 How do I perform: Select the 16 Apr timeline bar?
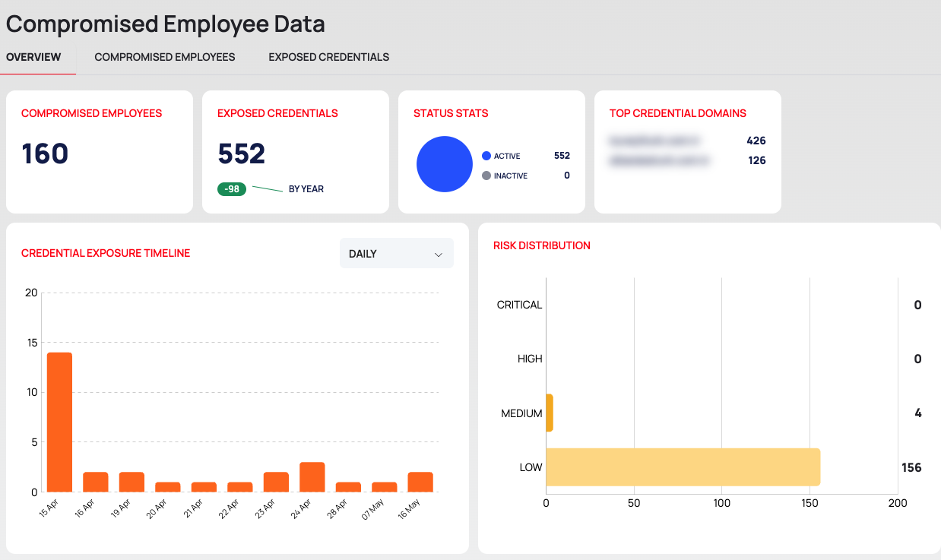click(x=96, y=482)
